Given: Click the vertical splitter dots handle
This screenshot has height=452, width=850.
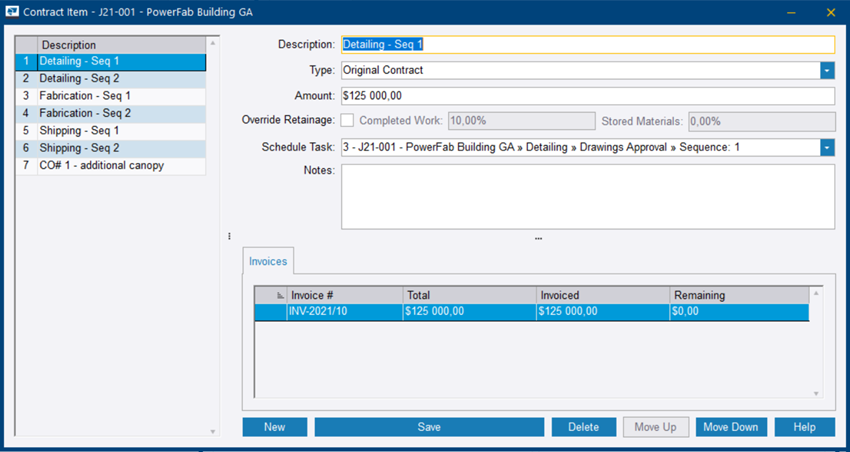Looking at the screenshot, I should [229, 237].
